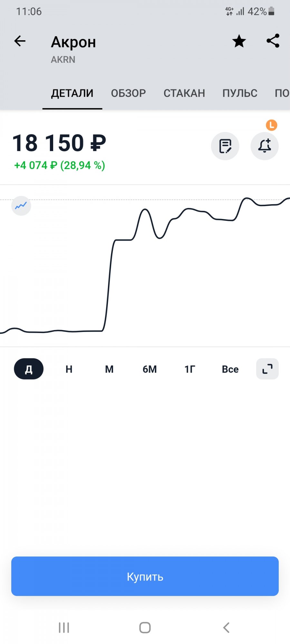Tap the share icon
The height and width of the screenshot is (644, 290).
(273, 41)
